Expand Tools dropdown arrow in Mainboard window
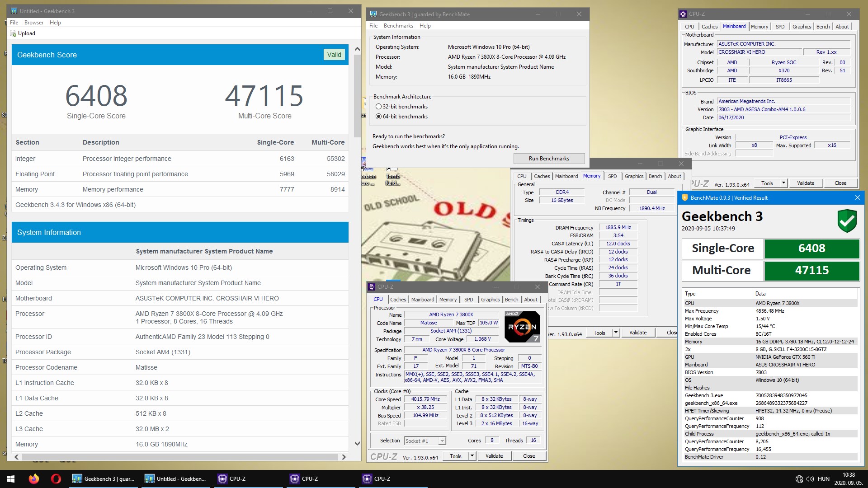The image size is (868, 488). (x=783, y=183)
